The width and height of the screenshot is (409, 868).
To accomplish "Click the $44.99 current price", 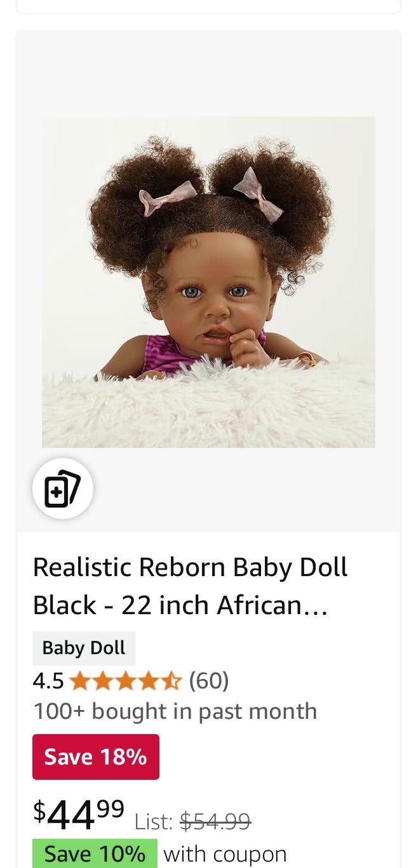I will 79,814.
